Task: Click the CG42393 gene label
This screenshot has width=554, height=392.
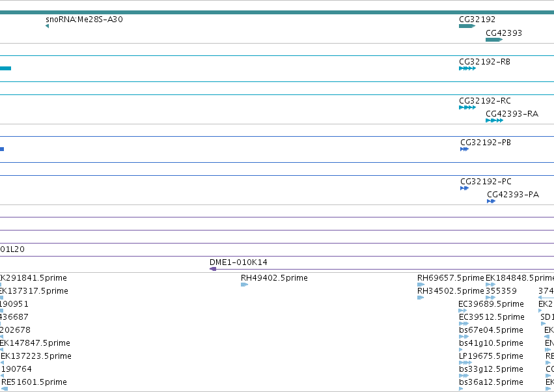Action: (504, 33)
